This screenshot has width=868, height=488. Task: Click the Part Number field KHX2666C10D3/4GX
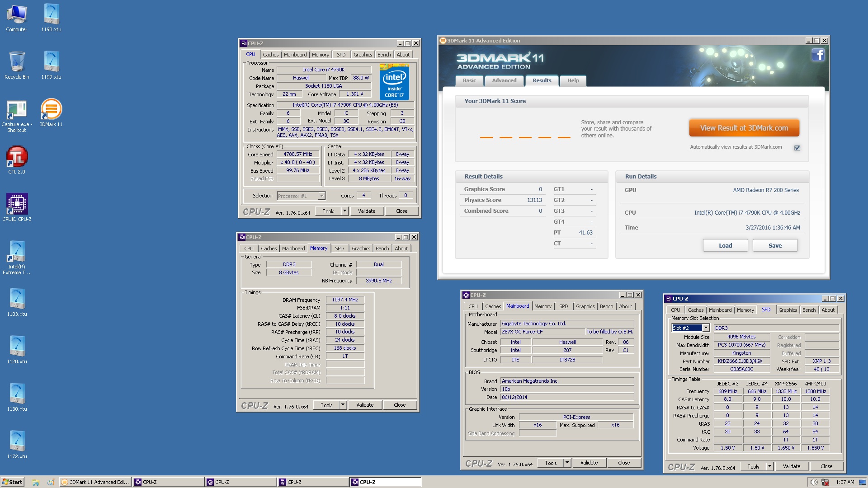coord(741,361)
